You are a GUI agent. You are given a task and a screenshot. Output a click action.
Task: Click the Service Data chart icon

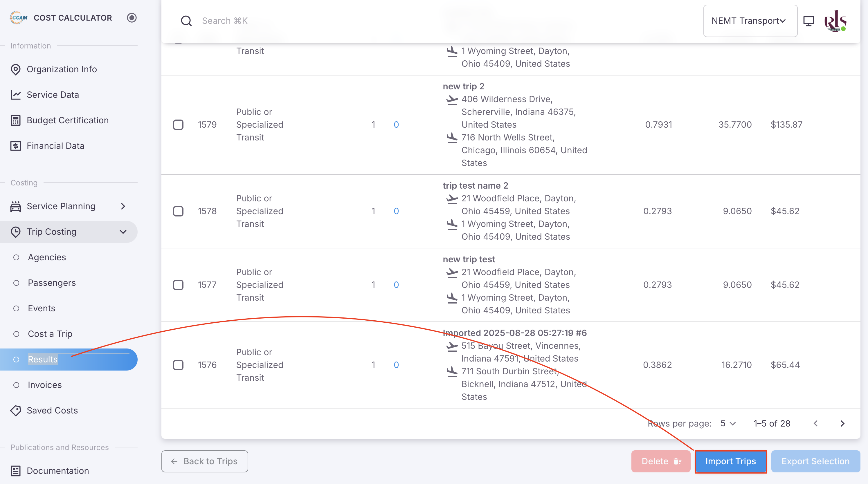point(15,95)
